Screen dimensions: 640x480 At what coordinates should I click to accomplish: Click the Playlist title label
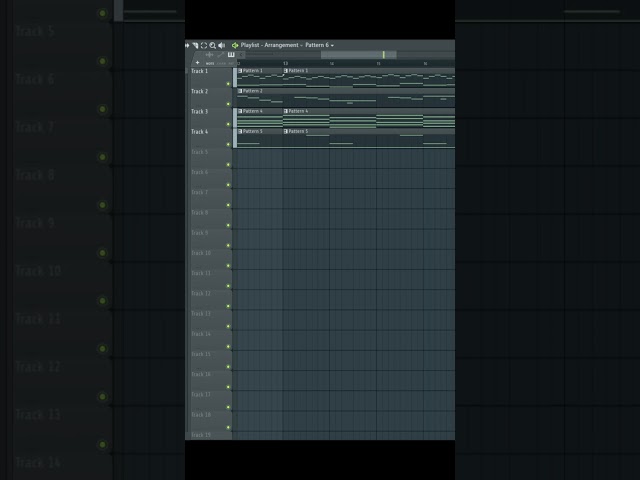[250, 45]
